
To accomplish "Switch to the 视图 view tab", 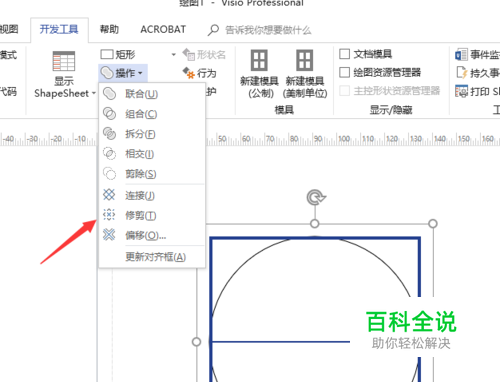I will 9,29.
